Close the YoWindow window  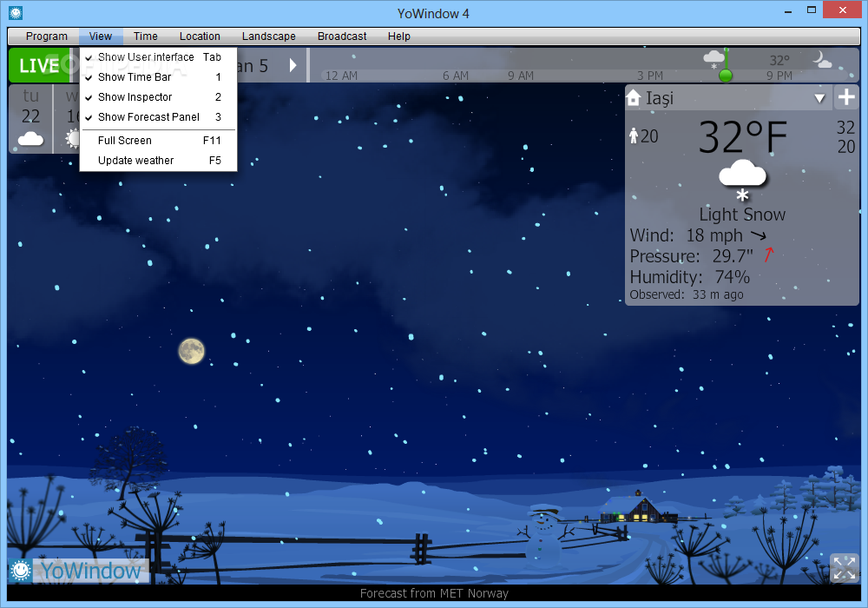coord(842,10)
